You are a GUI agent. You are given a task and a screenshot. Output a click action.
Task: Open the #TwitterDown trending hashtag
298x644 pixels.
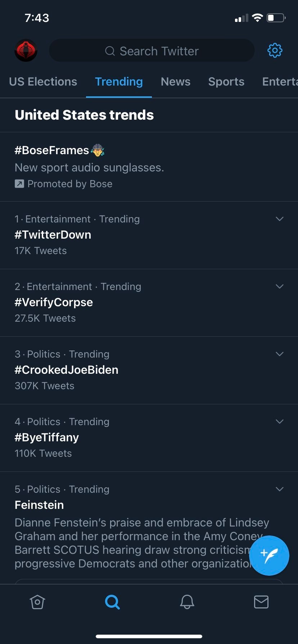tap(53, 235)
